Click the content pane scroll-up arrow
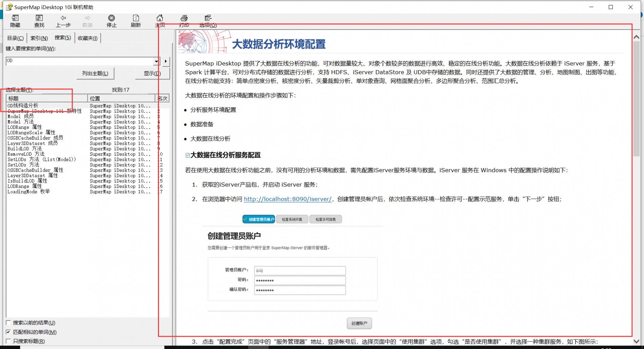 (637, 37)
